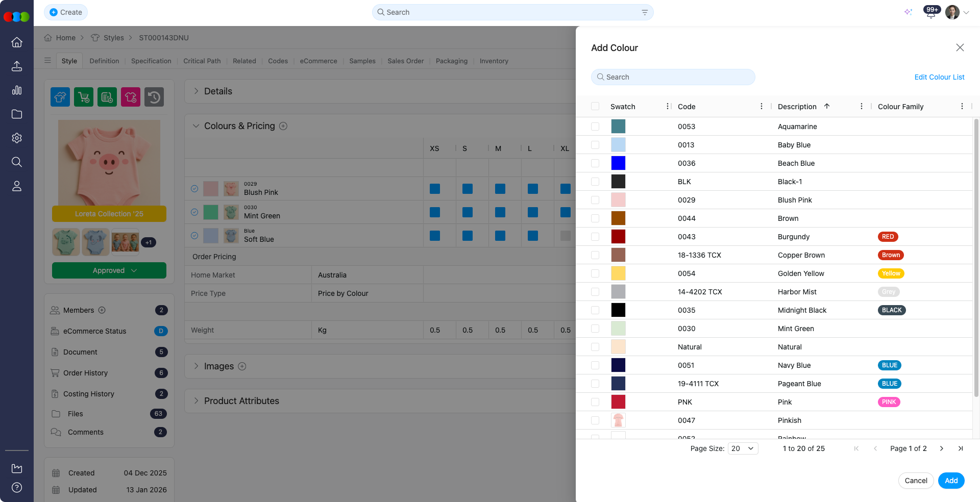Open settings gear in left sidebar
This screenshot has height=502, width=980.
(17, 138)
